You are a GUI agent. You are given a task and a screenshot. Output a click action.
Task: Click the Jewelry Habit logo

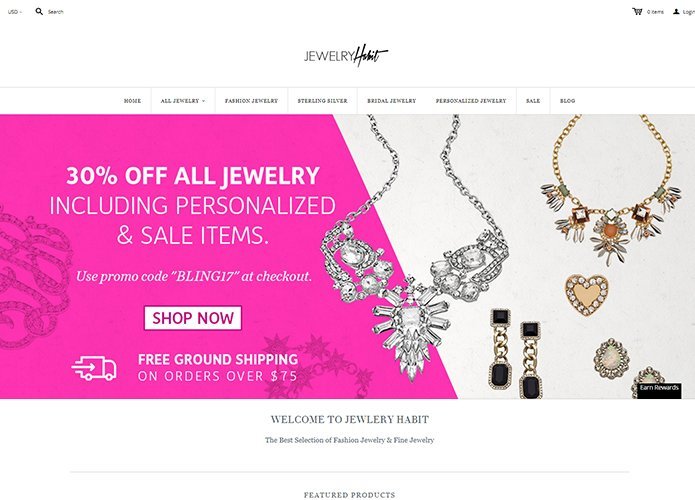click(346, 55)
